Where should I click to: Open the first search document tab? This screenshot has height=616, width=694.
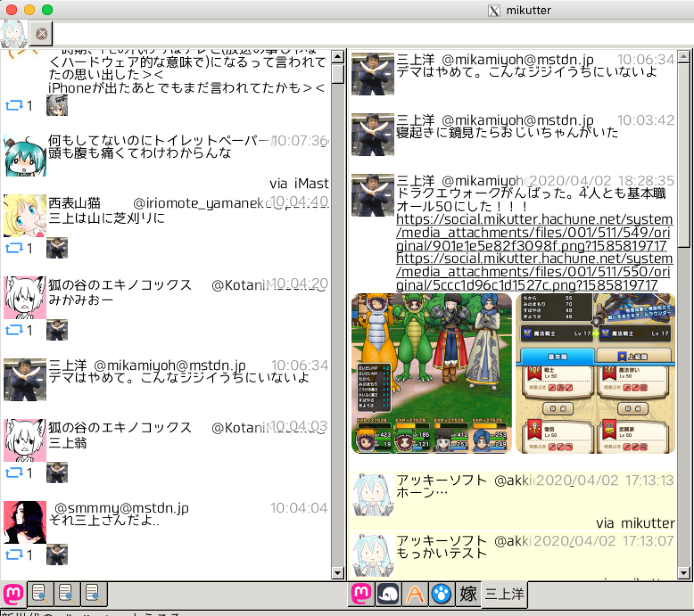[40, 594]
